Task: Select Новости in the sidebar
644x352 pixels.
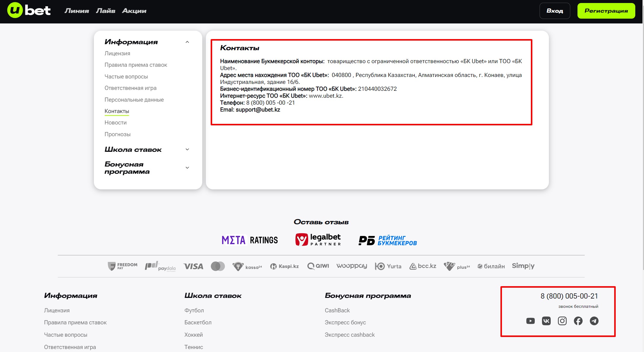Action: [x=116, y=123]
